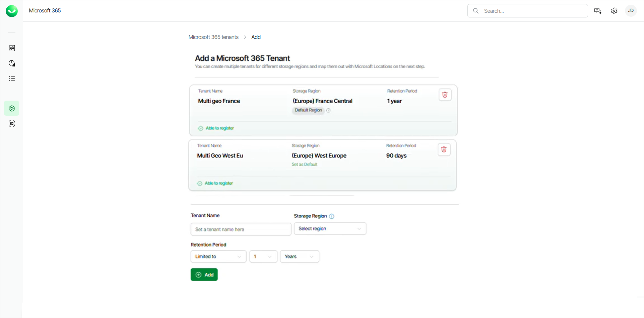Select the highlighted Microsoft 365 sidebar icon
The image size is (644, 318).
[x=12, y=108]
